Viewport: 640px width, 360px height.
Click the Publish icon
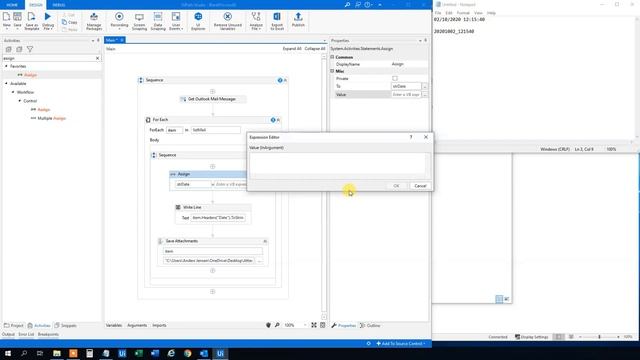pos(298,20)
